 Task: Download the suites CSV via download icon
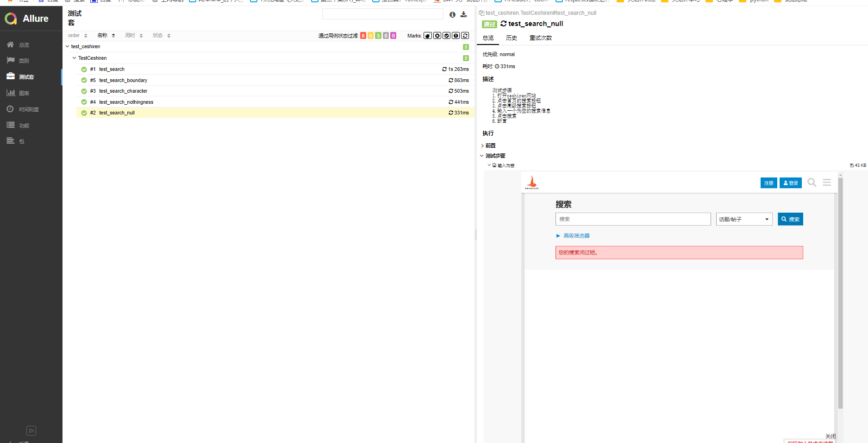[463, 15]
